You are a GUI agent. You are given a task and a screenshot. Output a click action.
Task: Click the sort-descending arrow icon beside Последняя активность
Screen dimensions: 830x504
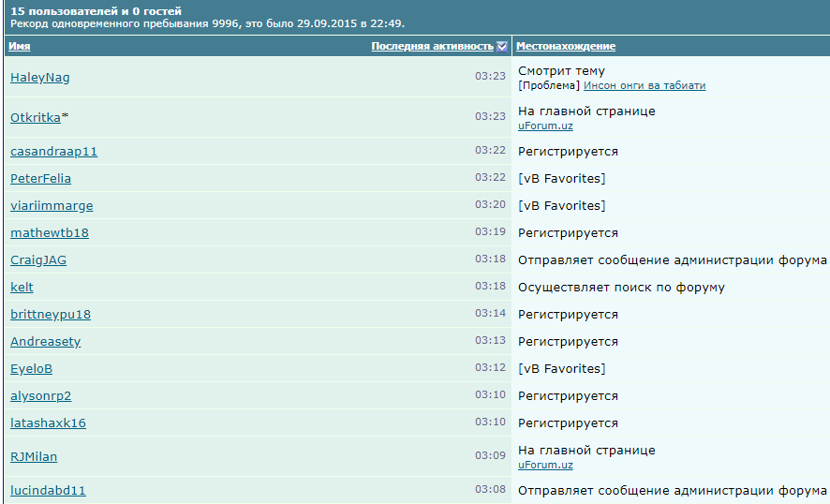pyautogui.click(x=502, y=47)
